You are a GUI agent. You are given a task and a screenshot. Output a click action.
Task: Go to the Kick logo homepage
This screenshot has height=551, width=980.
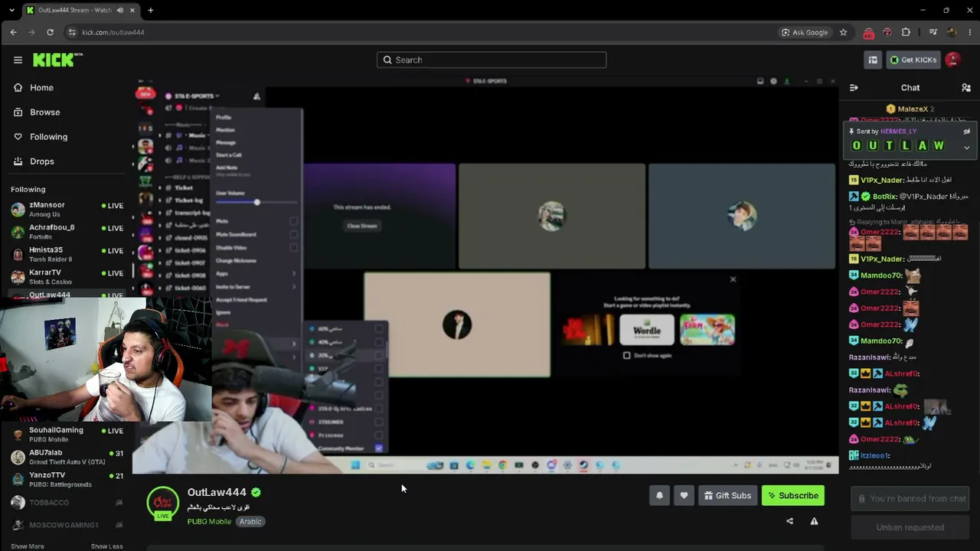pyautogui.click(x=57, y=60)
